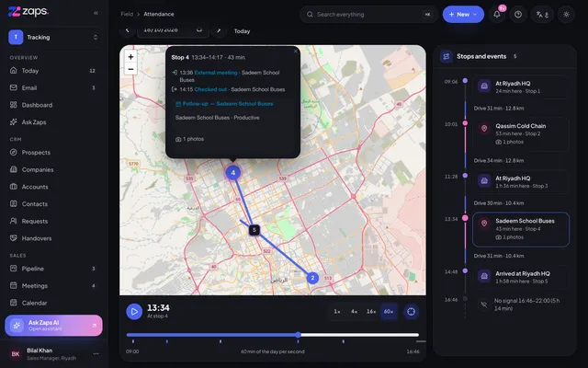Click the 1 photos label in Qassim card

click(510, 142)
